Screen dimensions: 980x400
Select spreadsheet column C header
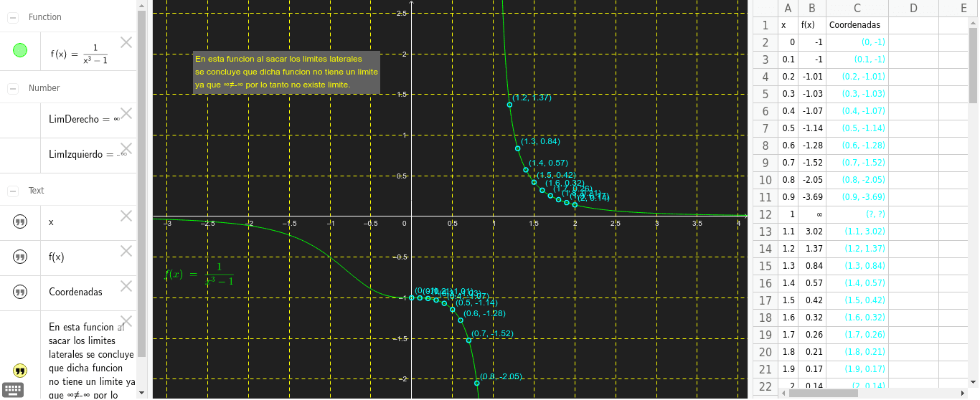(x=857, y=9)
